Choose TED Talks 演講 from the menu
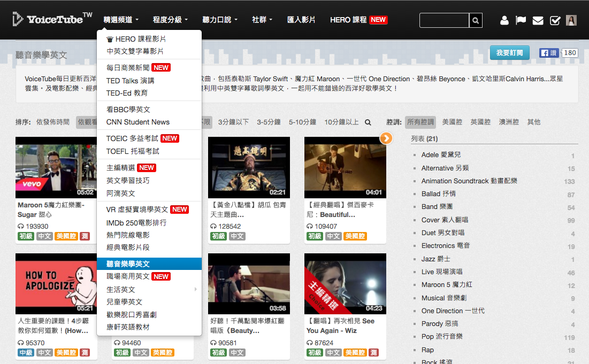This screenshot has height=364, width=589. point(130,80)
